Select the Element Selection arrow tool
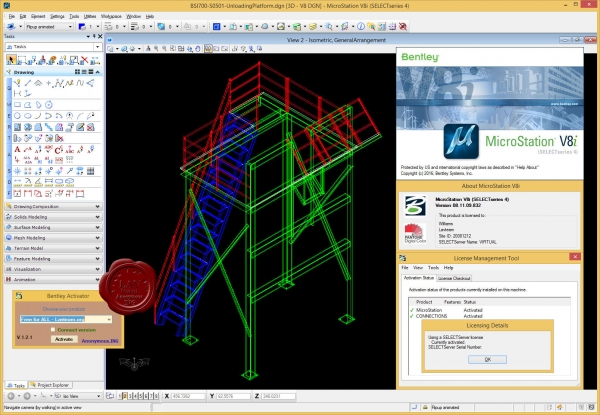This screenshot has width=600, height=415. tap(11, 60)
